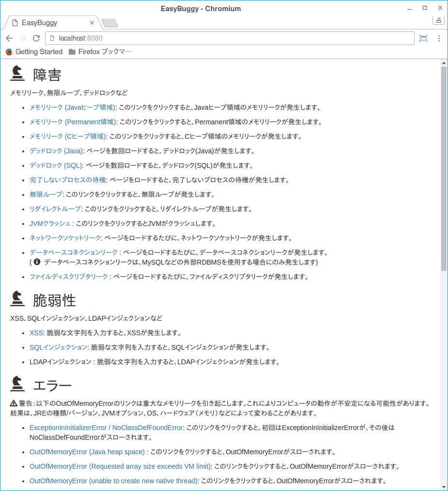Open ExceptionInInitializerError / NoClassDefFoundError link
448x491 pixels.
point(106,428)
